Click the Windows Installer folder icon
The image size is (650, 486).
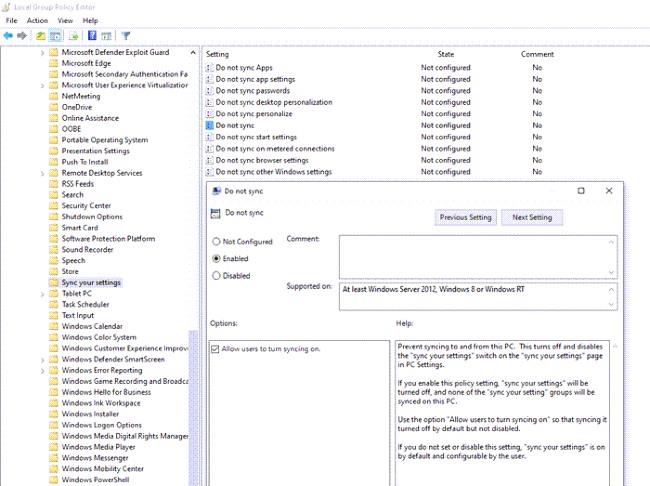53,414
